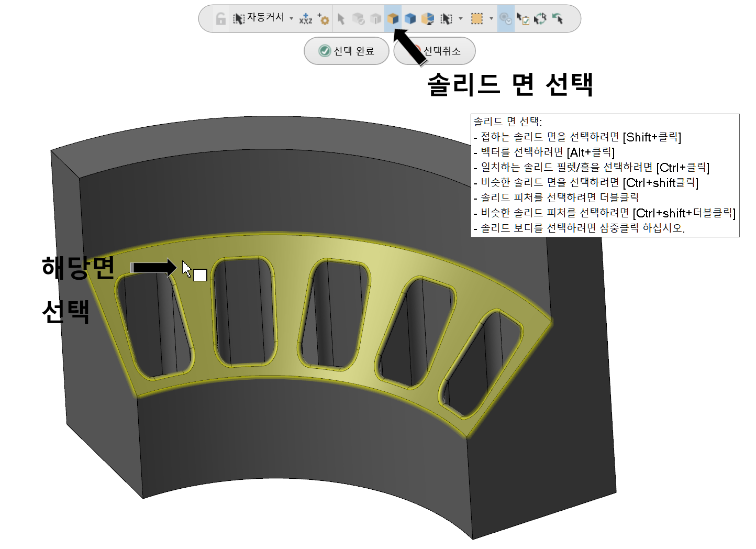Select the 자동커서 AutoCursor tool
Image resolution: width=756 pixels, height=549 pixels.
coord(259,19)
